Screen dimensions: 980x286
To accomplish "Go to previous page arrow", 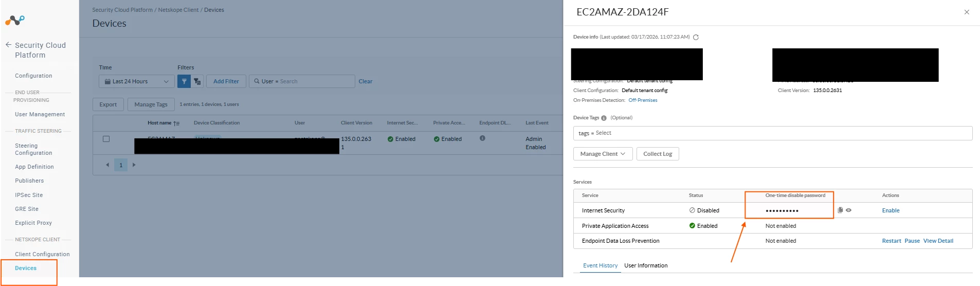I will [x=107, y=165].
